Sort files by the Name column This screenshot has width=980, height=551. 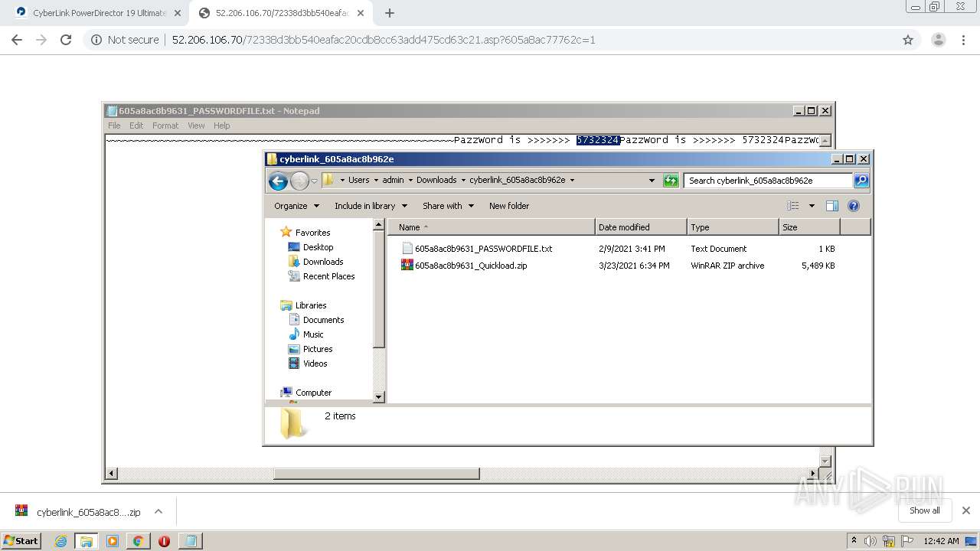[492, 227]
